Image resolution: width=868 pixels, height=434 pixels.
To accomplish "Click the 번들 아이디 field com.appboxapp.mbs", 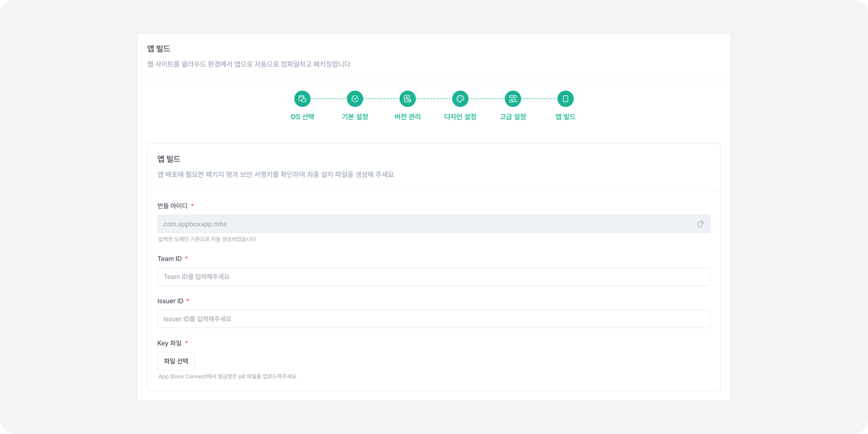I will pos(434,224).
